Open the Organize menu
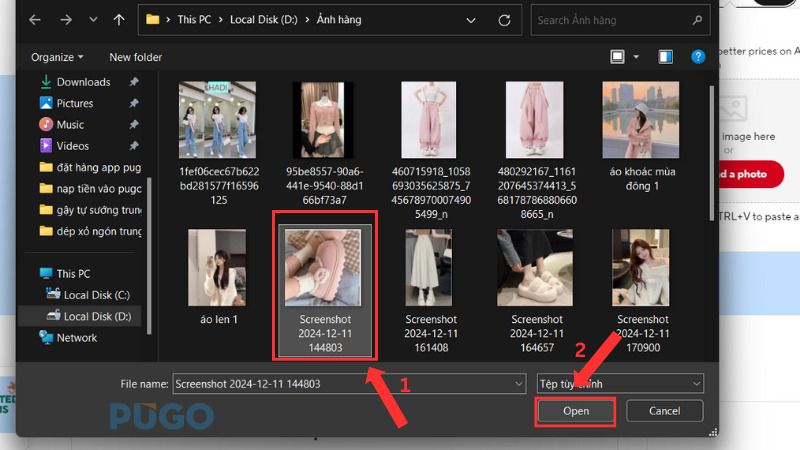 (57, 57)
